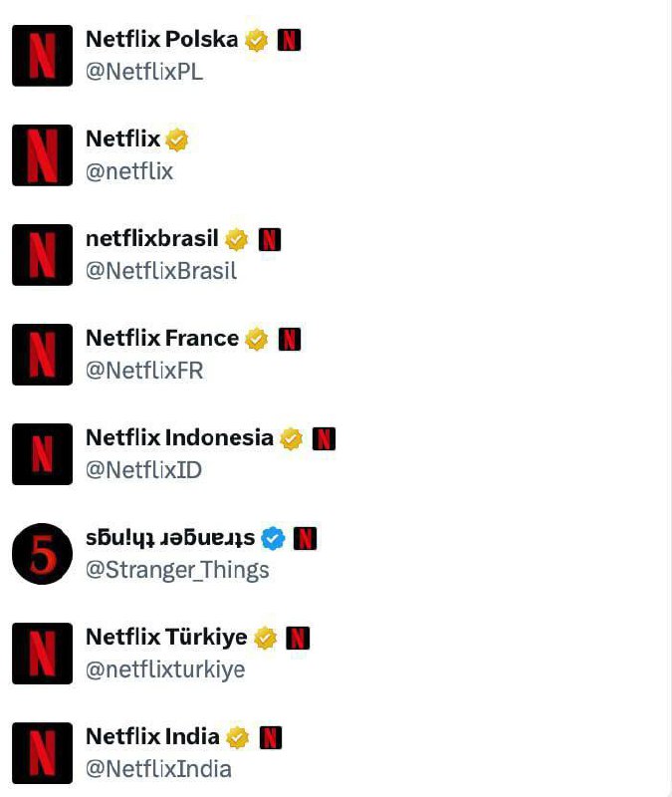Image resolution: width=672 pixels, height=797 pixels.
Task: Open Netflix Indonesia account name
Action: pos(179,438)
